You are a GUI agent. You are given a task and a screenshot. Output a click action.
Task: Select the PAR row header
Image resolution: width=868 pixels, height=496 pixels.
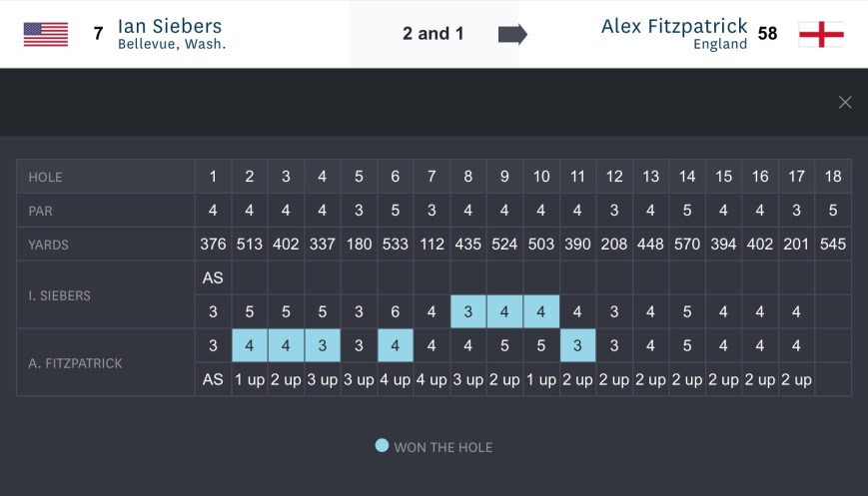(x=42, y=211)
